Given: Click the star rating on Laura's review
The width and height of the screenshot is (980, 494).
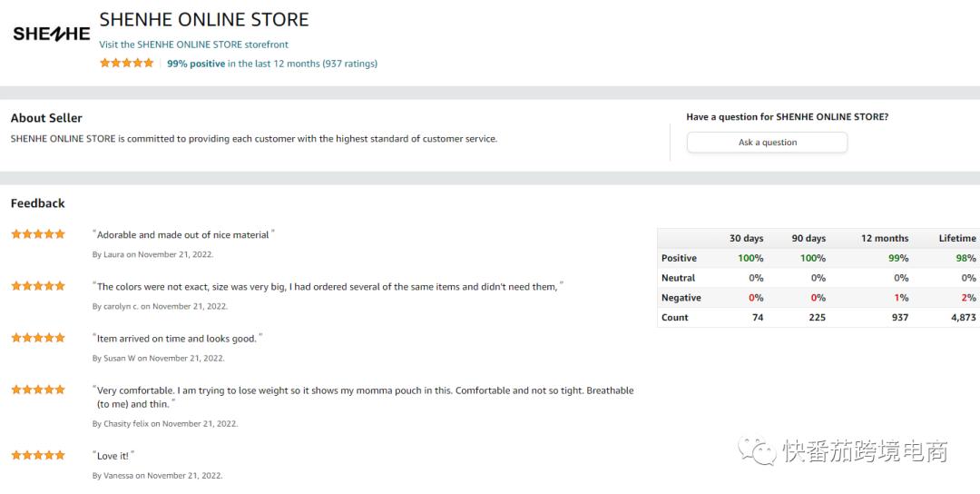Looking at the screenshot, I should [38, 234].
